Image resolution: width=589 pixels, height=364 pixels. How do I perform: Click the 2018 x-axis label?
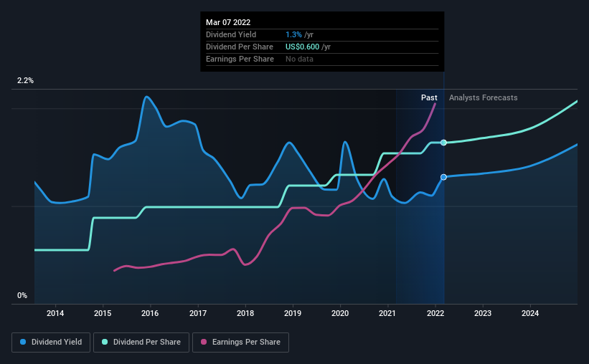click(x=245, y=313)
